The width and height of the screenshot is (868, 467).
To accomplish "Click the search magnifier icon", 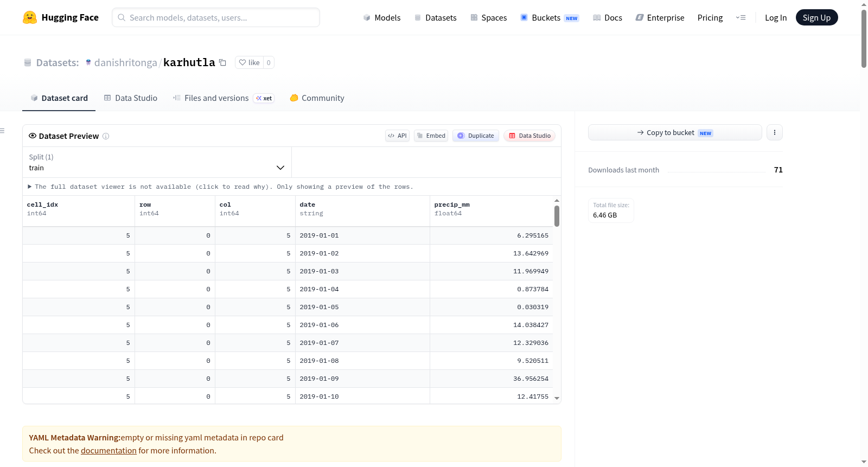I will 122,17.
